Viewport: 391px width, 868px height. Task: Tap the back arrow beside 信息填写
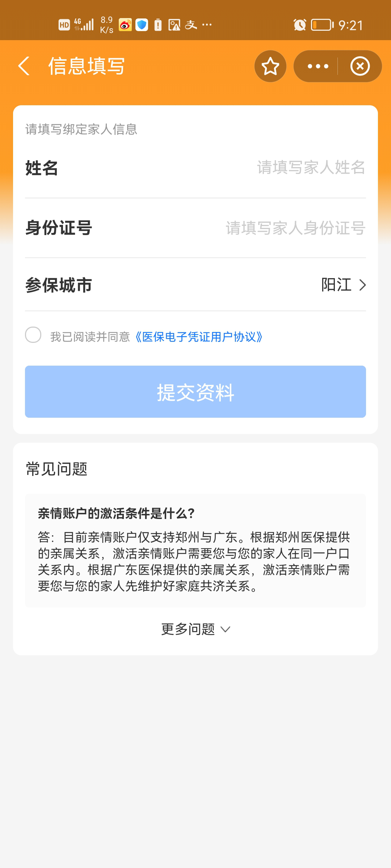coord(24,66)
